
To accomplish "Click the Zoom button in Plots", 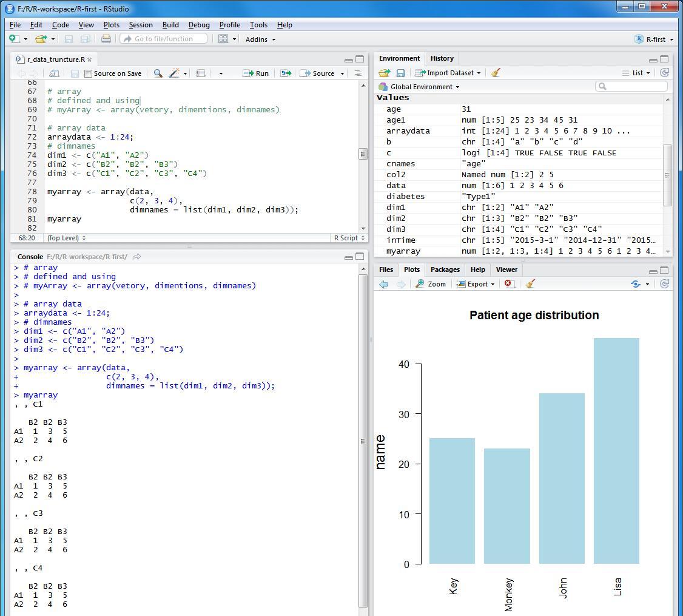I will coord(431,284).
